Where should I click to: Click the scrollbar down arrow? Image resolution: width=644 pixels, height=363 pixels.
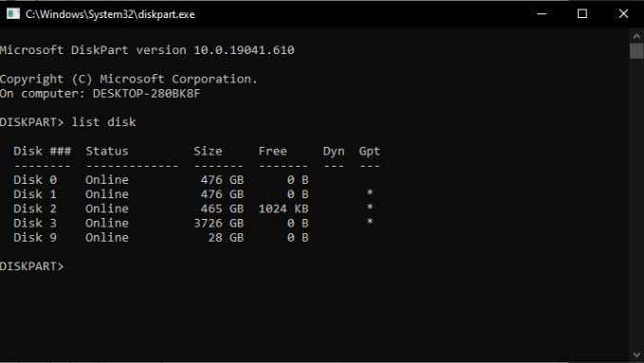pos(636,354)
